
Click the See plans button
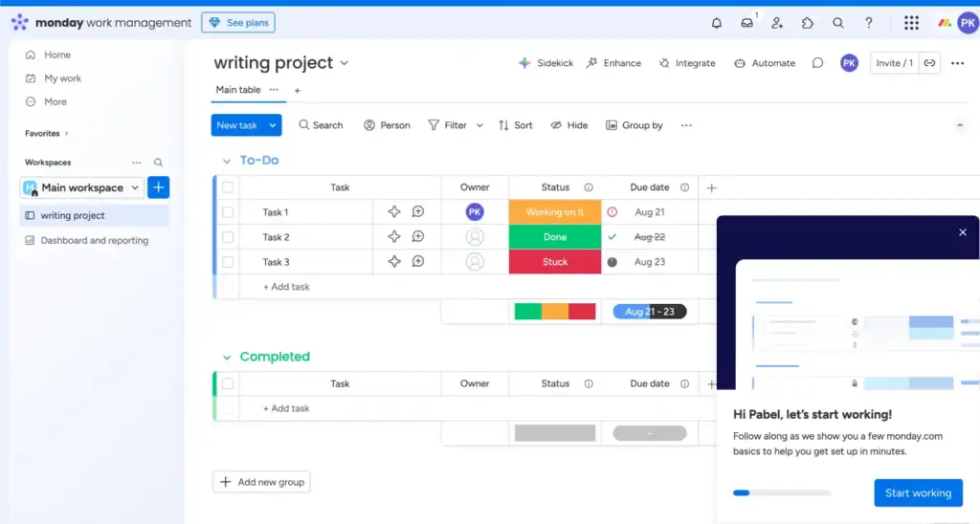(238, 23)
